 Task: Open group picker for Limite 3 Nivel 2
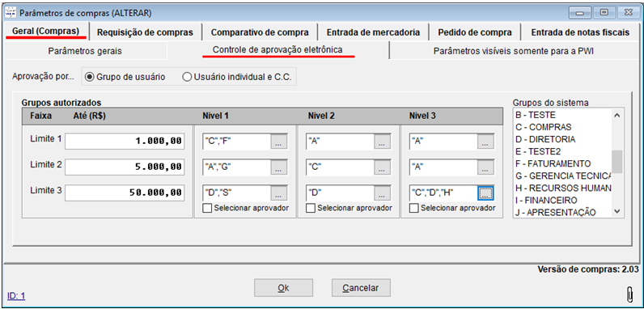[383, 193]
